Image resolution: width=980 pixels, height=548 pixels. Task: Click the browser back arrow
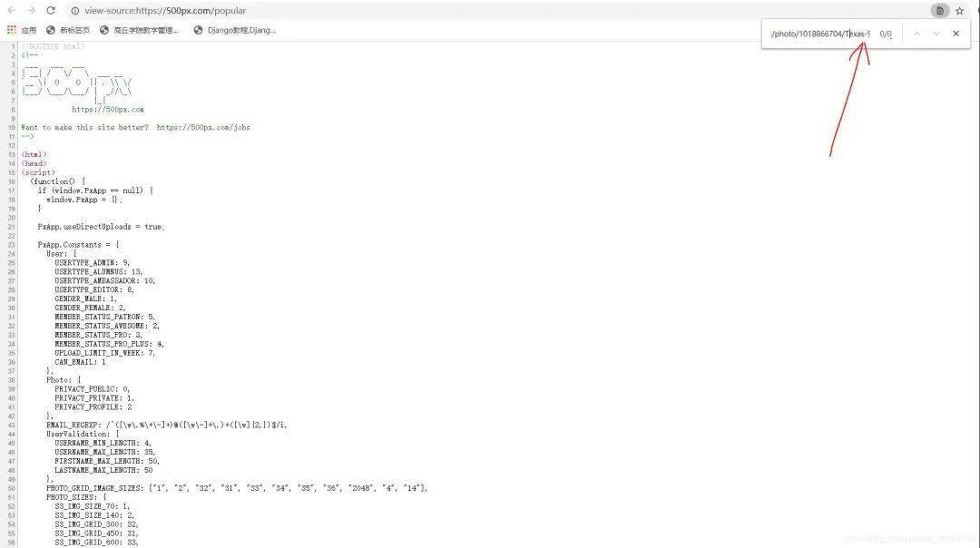pyautogui.click(x=11, y=11)
